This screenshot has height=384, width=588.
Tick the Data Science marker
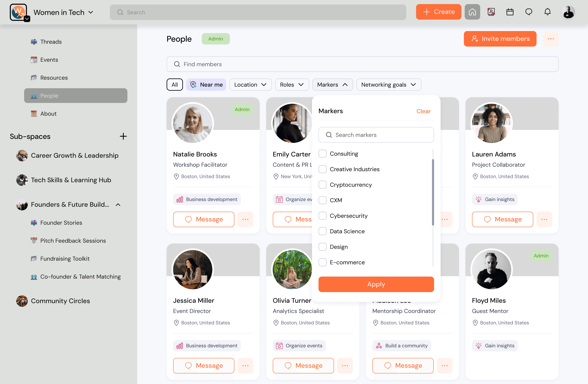point(322,231)
